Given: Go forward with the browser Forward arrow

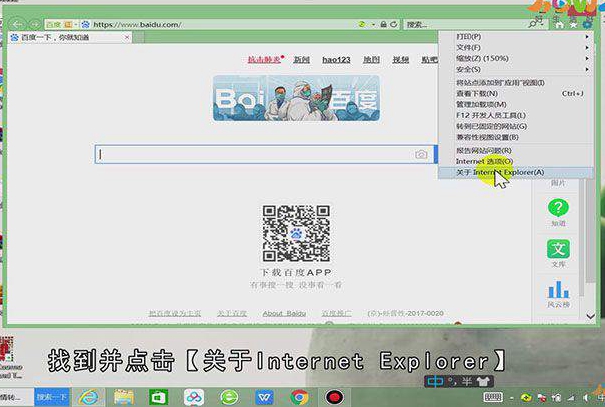Looking at the screenshot, I should [35, 25].
